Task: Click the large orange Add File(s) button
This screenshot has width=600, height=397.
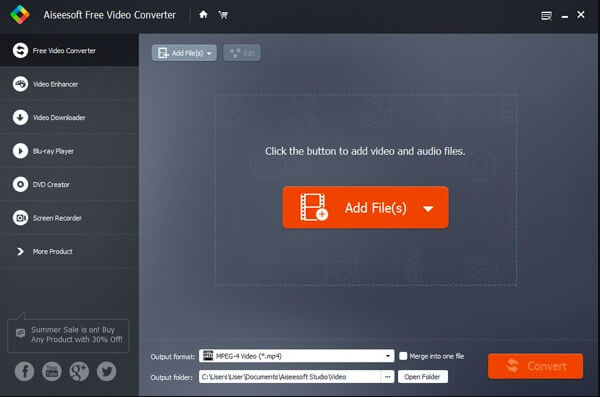Action: [365, 207]
